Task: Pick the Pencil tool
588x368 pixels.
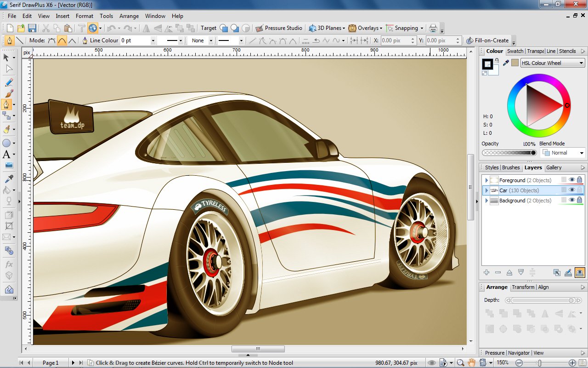Action: [8, 82]
